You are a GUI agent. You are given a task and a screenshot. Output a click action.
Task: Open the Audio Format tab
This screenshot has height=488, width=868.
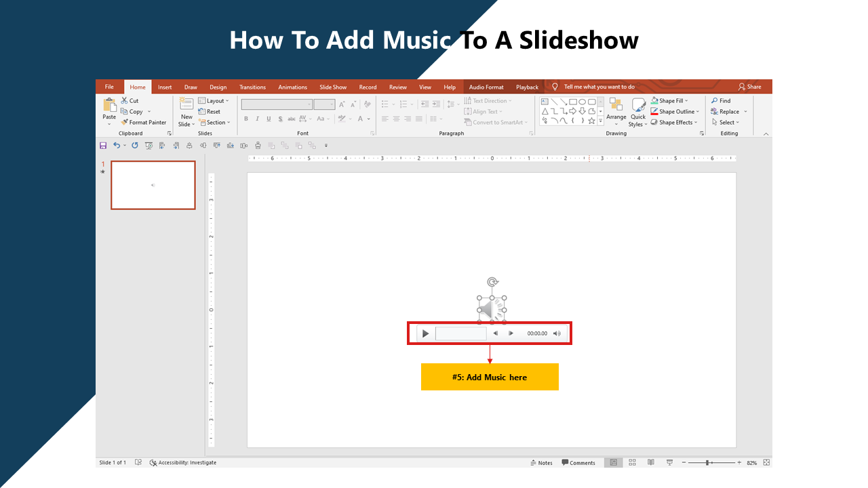tap(486, 87)
